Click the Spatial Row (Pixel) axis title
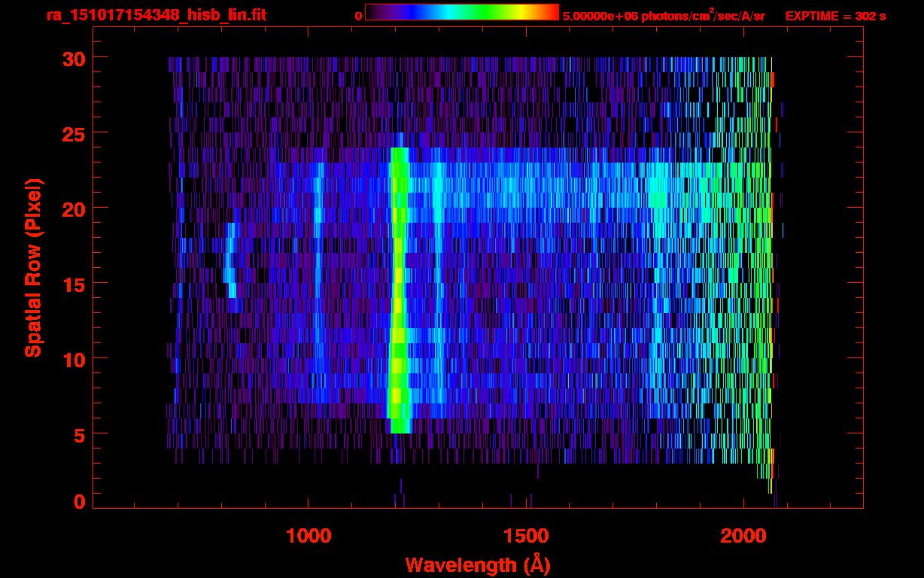This screenshot has height=578, width=924. point(32,268)
